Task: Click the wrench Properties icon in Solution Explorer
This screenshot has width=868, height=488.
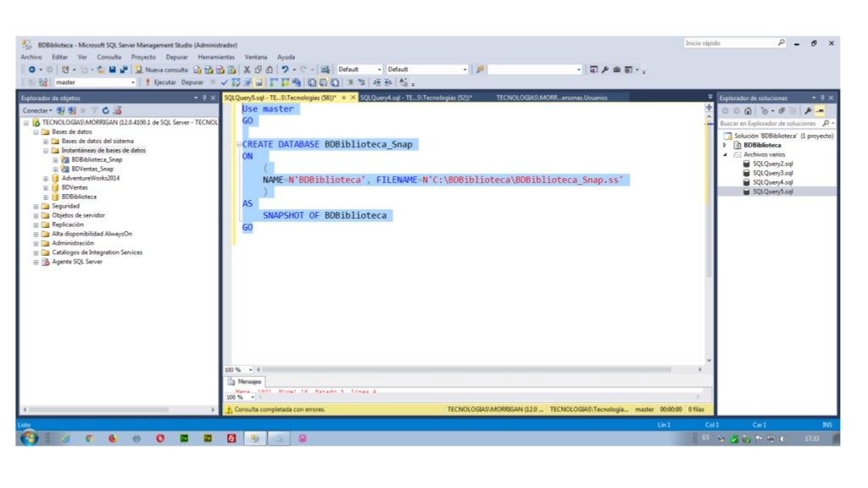Action: (808, 111)
